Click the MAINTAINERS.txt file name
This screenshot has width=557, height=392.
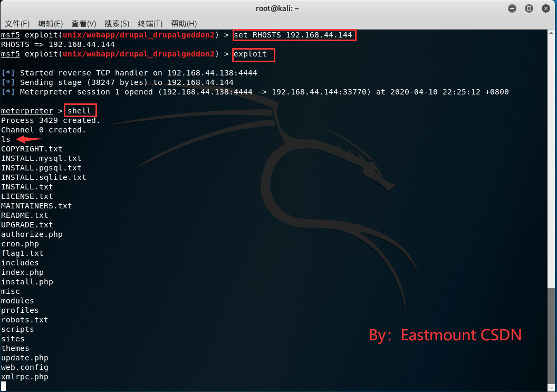(36, 206)
